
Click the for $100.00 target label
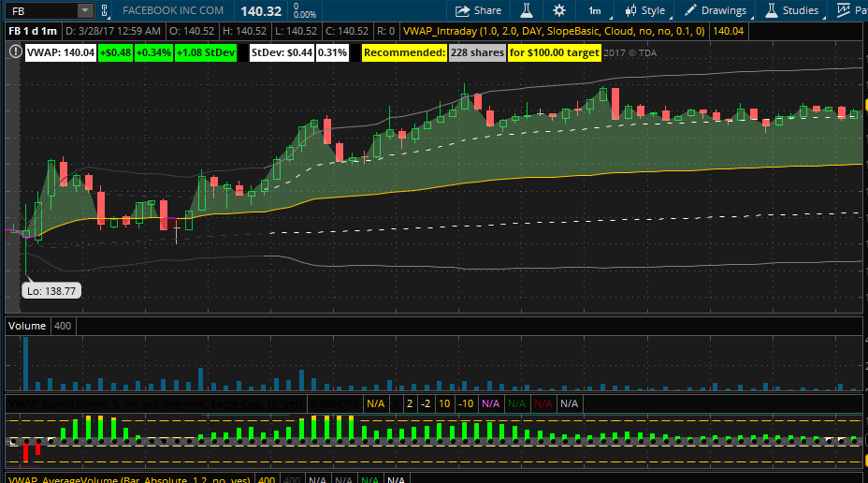tap(554, 52)
